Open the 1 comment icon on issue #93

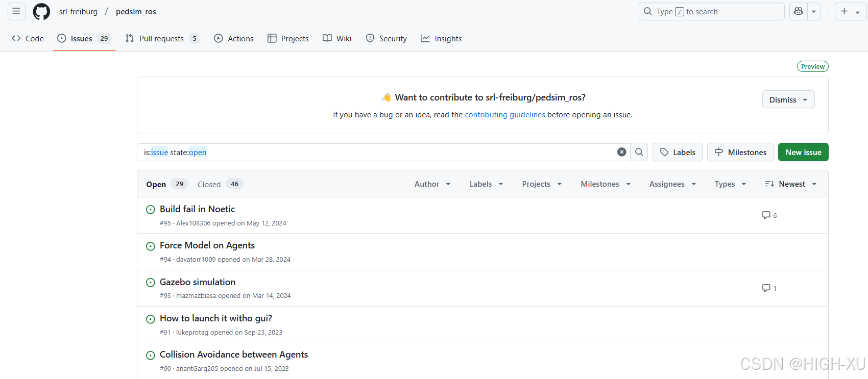(x=769, y=288)
